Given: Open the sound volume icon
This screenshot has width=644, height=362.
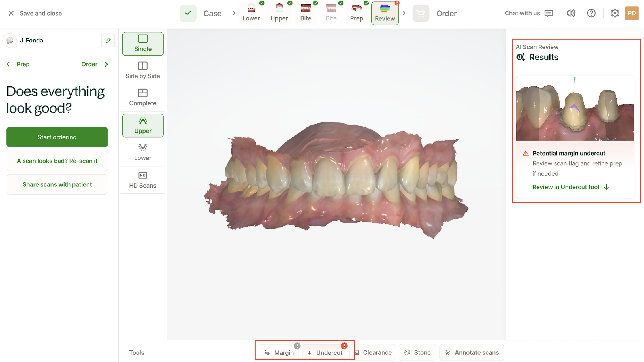Looking at the screenshot, I should coord(571,13).
